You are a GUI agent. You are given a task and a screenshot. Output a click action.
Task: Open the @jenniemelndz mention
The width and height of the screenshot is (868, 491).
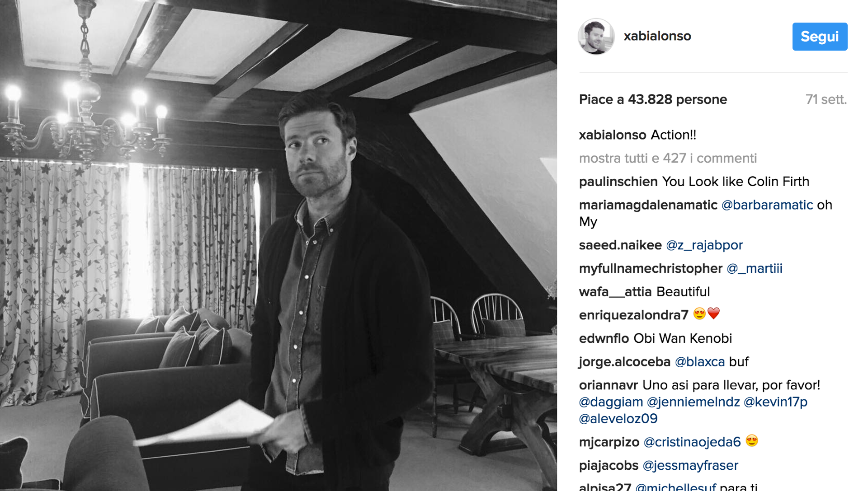pyautogui.click(x=693, y=402)
